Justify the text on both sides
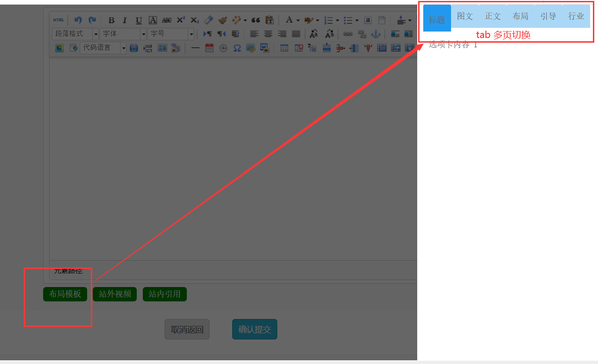Image resolution: width=598 pixels, height=364 pixels. (296, 34)
